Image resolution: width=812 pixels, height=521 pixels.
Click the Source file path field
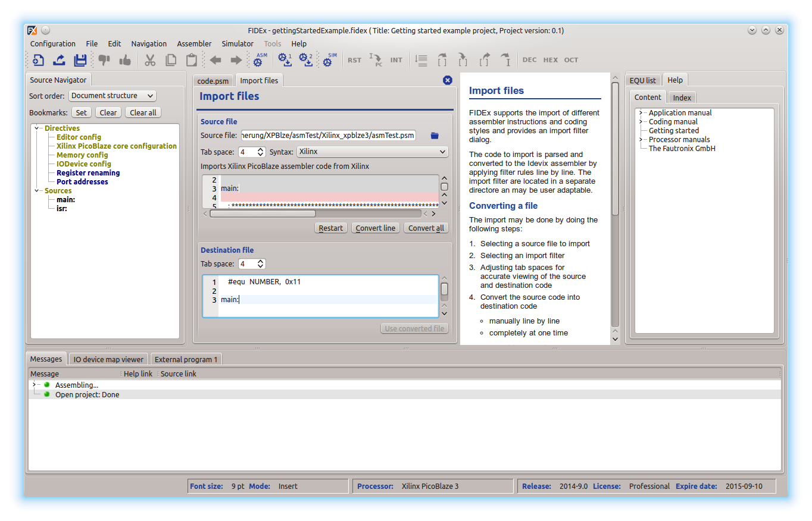click(328, 136)
